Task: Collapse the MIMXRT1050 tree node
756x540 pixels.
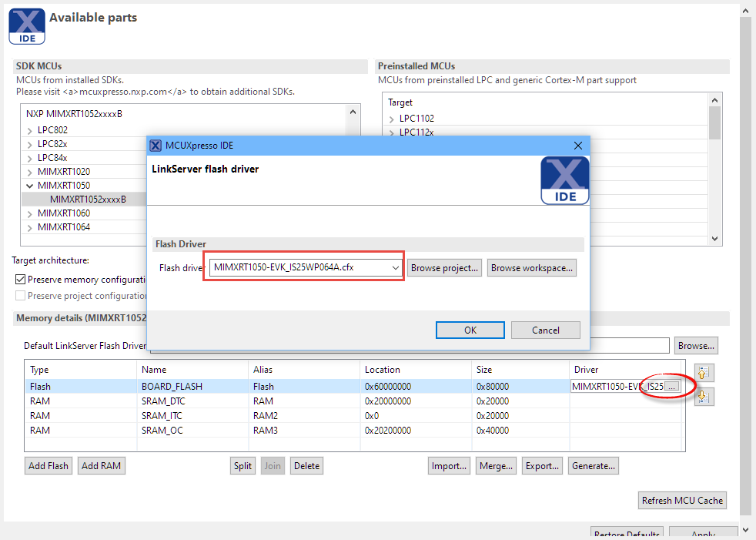Action: (30, 186)
